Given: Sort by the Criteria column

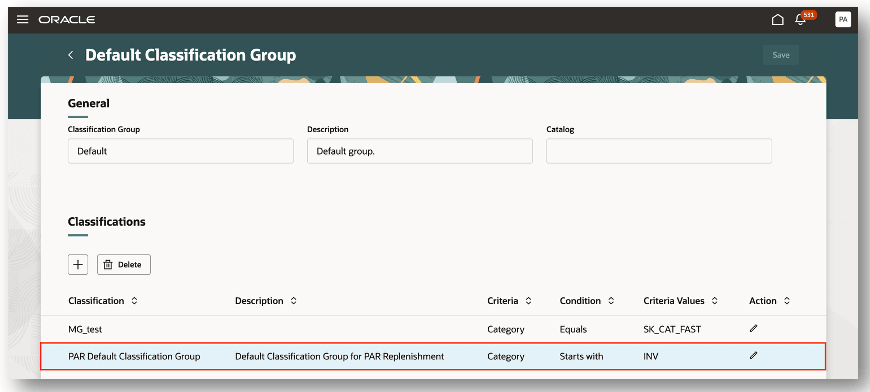Looking at the screenshot, I should click(528, 301).
